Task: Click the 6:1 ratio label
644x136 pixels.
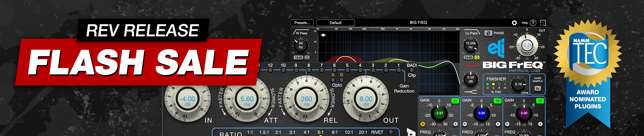Action: [321, 132]
